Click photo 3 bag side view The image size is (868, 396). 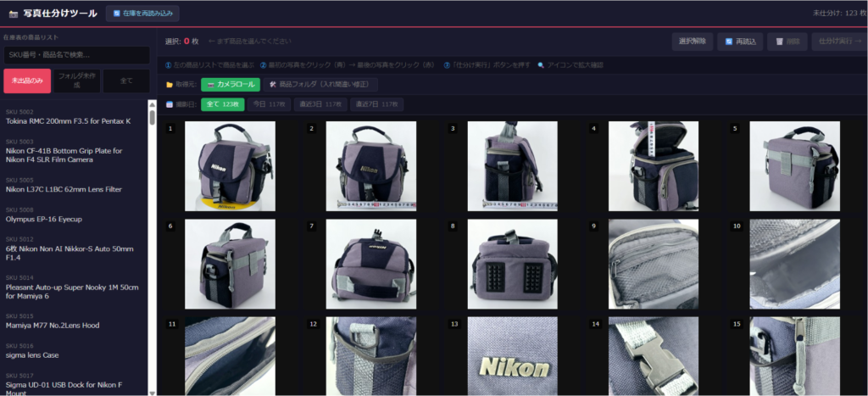coord(513,166)
